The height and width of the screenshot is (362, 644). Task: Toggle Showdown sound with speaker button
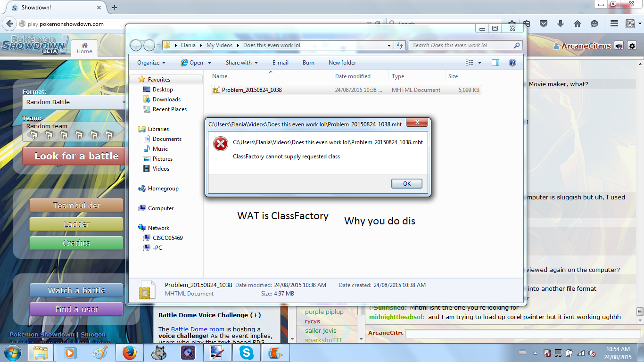tap(619, 46)
